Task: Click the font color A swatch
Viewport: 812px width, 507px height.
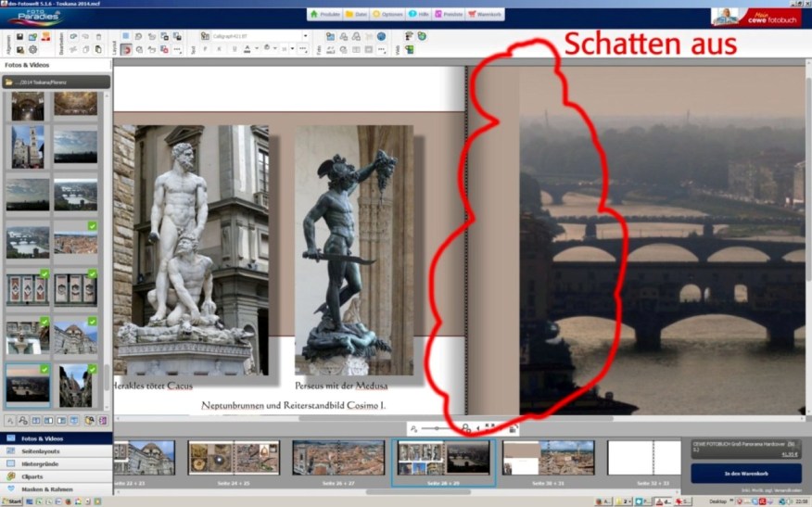Action: coord(247,49)
